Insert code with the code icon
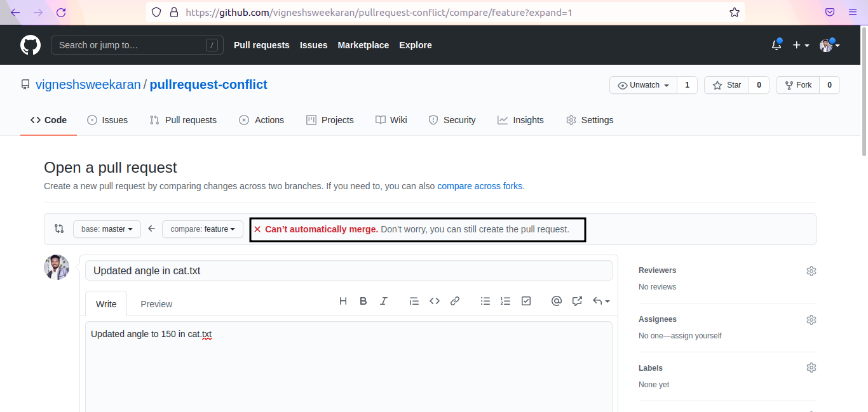The image size is (868, 412). (435, 302)
